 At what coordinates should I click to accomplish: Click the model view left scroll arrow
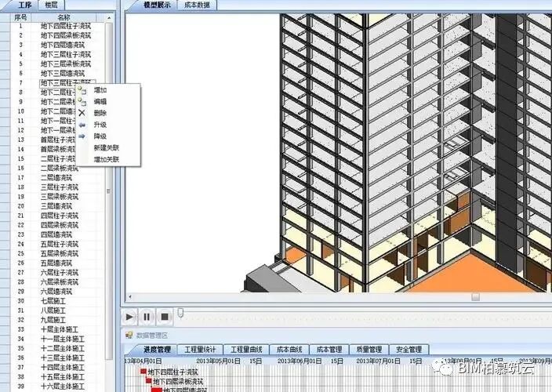[130, 297]
